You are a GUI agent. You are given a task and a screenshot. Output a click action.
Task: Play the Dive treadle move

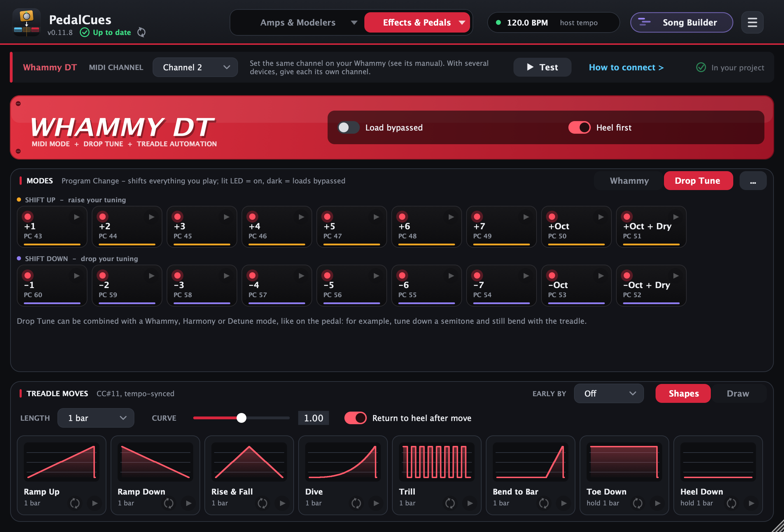tap(376, 503)
